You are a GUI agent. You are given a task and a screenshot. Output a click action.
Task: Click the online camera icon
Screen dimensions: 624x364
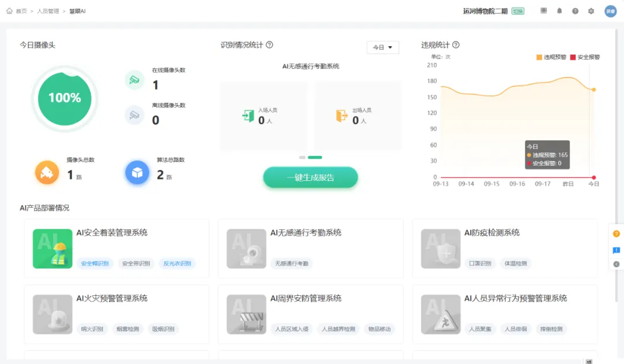(x=135, y=80)
